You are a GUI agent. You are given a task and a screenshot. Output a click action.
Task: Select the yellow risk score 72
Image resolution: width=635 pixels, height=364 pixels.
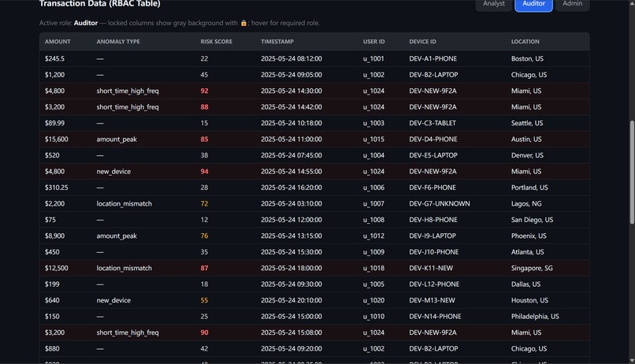click(x=204, y=203)
